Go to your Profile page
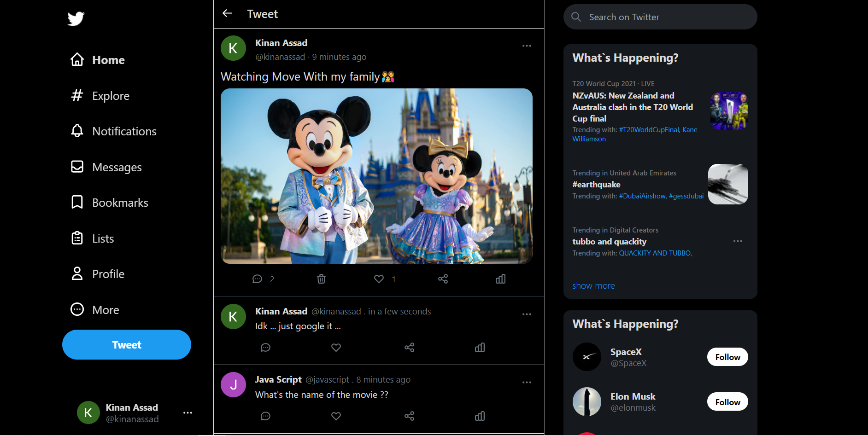Image resolution: width=868 pixels, height=436 pixels. point(108,273)
